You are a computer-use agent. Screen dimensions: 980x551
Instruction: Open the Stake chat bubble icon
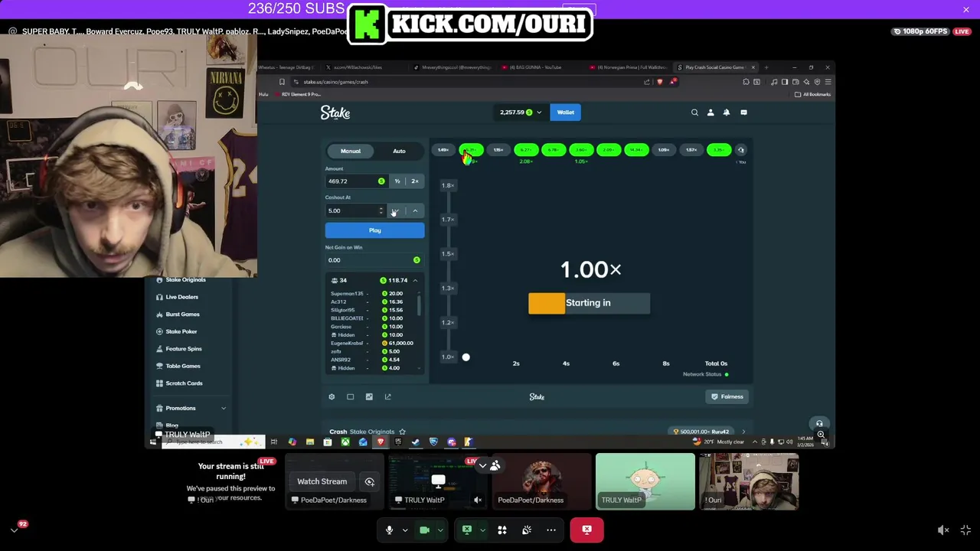click(743, 112)
